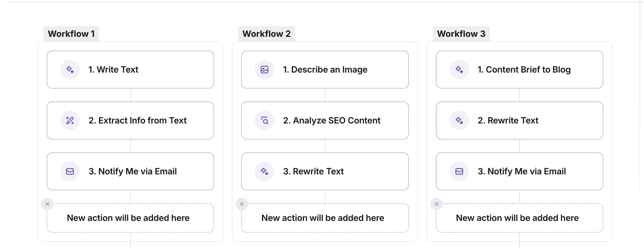The width and height of the screenshot is (644, 248).
Task: Select the Workflow 2 title label
Action: pyautogui.click(x=266, y=34)
